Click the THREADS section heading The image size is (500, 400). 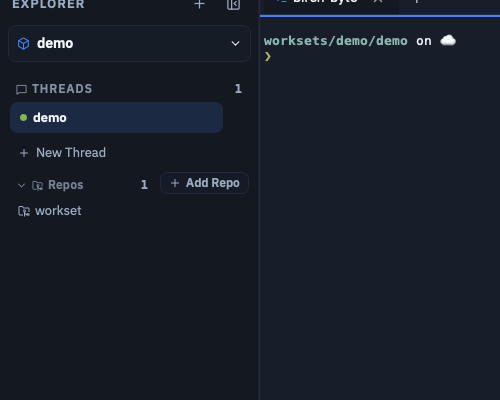tap(62, 89)
